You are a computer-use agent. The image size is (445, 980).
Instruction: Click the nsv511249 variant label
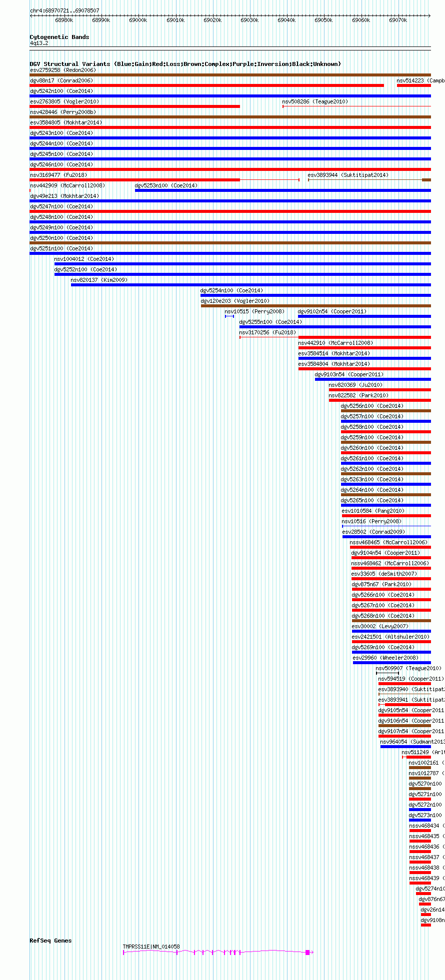click(x=423, y=752)
